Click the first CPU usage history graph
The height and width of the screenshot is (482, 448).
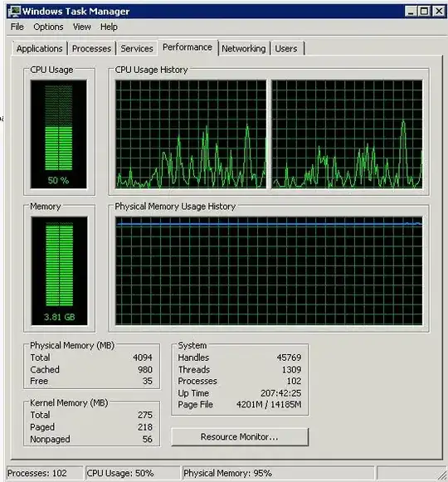pyautogui.click(x=191, y=134)
